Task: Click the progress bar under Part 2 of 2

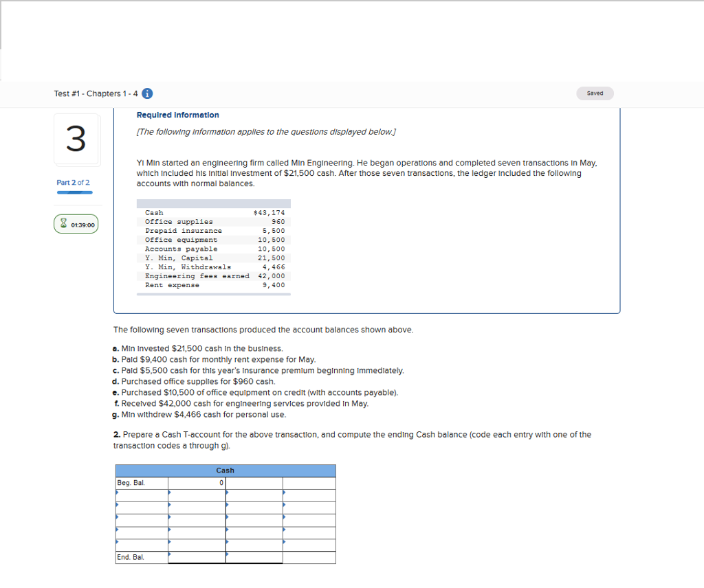Action: pyautogui.click(x=74, y=193)
